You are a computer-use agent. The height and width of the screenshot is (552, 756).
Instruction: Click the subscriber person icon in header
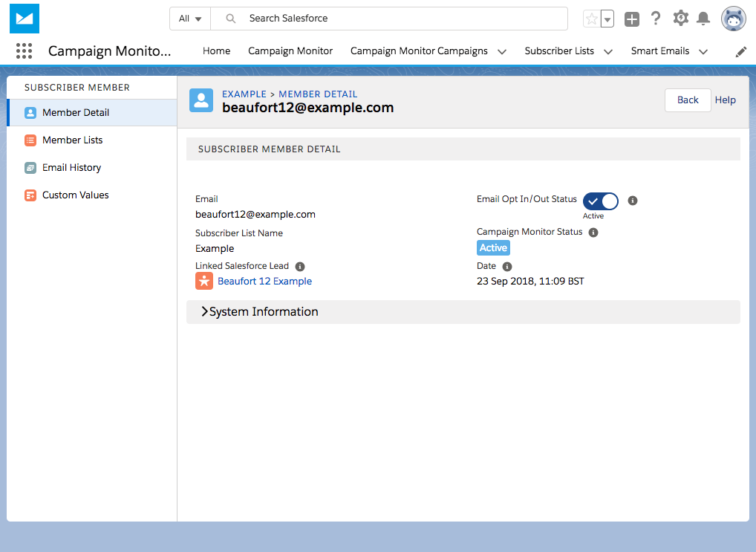[201, 100]
